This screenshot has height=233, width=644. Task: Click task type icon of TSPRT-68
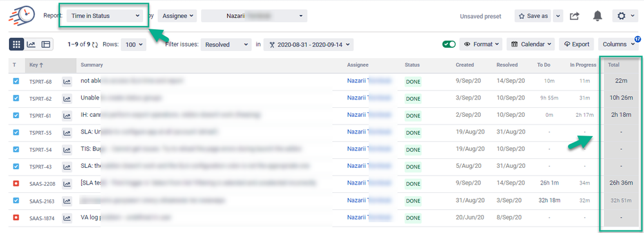16,81
